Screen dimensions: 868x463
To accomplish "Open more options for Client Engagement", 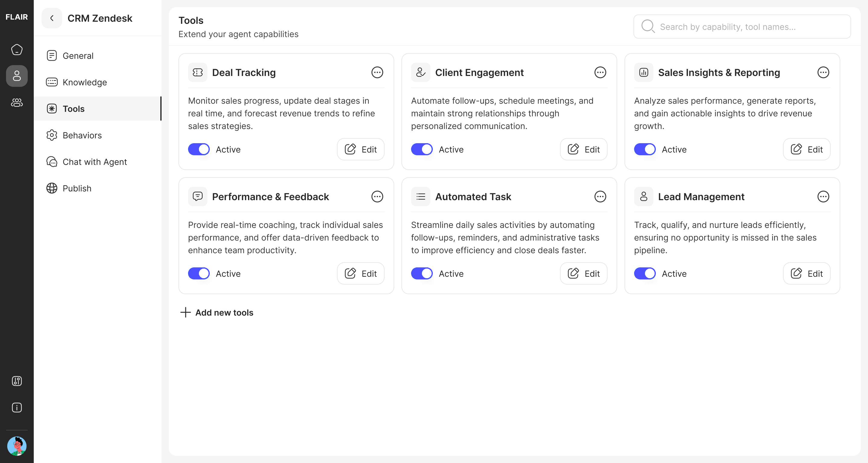I will coord(600,72).
